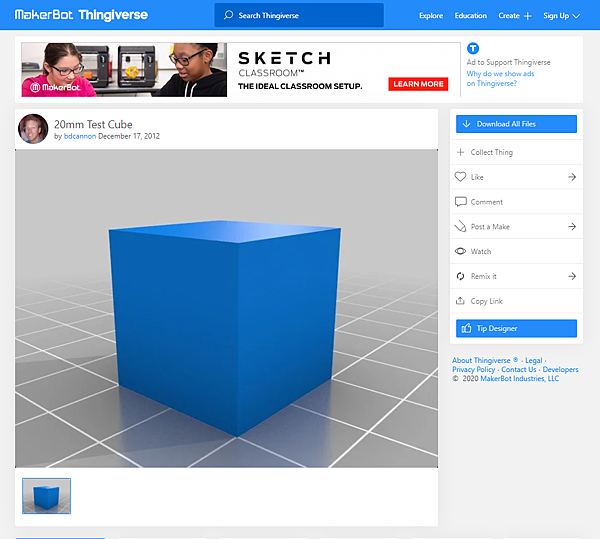Click the Tip Designer button
The image size is (600, 539).
pos(516,328)
